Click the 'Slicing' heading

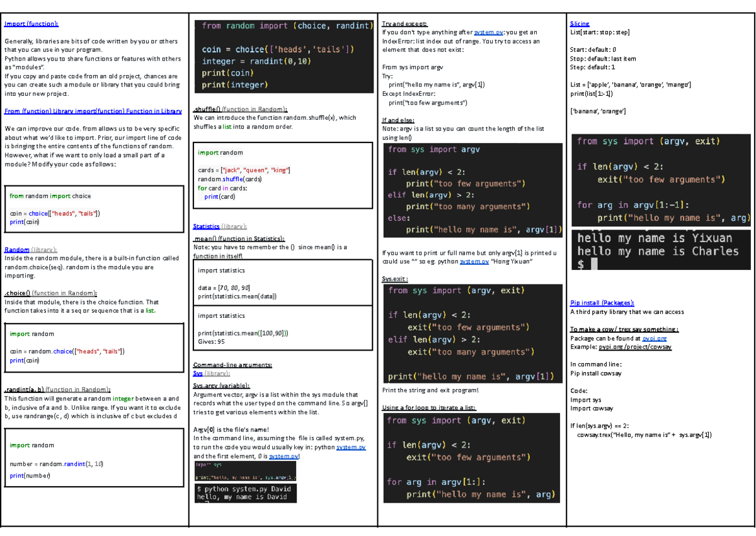click(x=580, y=24)
